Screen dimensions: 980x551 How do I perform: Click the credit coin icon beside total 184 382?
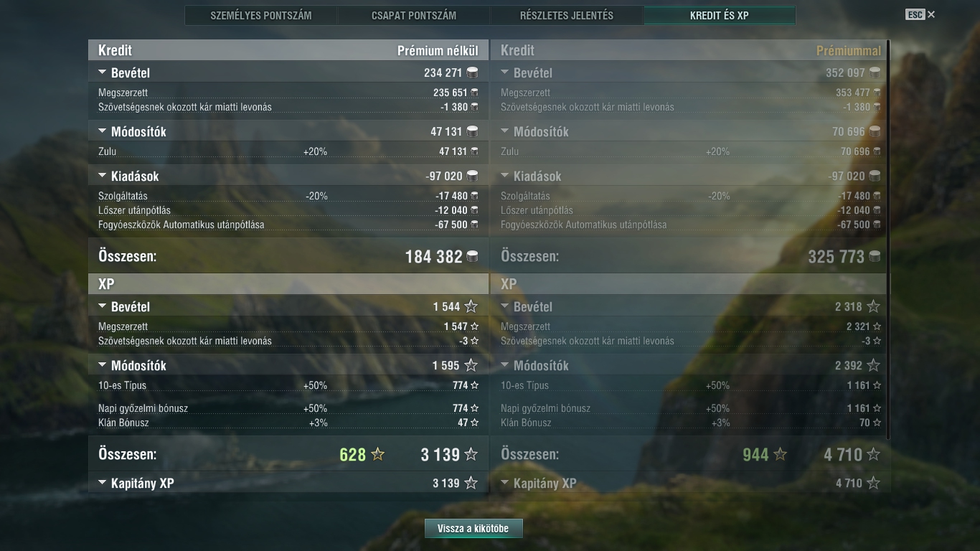[472, 256]
